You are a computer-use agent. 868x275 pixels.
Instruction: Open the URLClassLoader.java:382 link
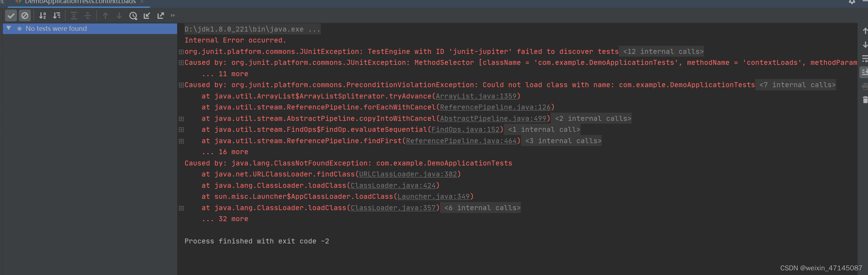point(408,174)
